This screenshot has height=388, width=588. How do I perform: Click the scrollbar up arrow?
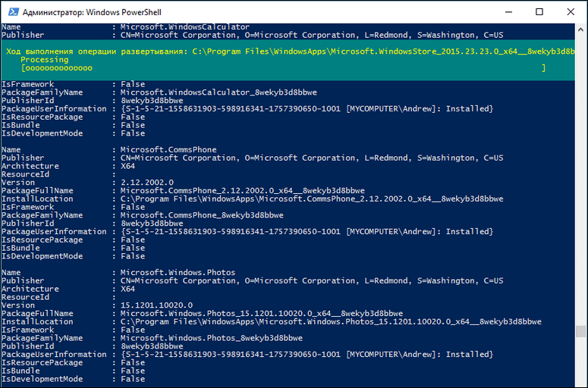[x=580, y=30]
